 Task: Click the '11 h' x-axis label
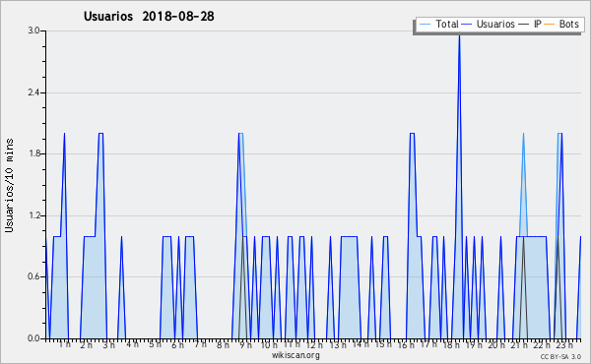[292, 344]
